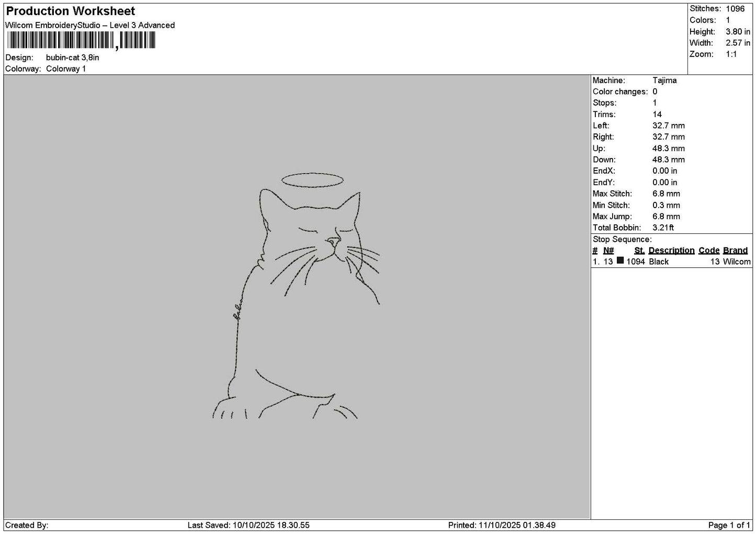Select the Stops value 1
Viewport: 756px width, 534px height.
(655, 103)
